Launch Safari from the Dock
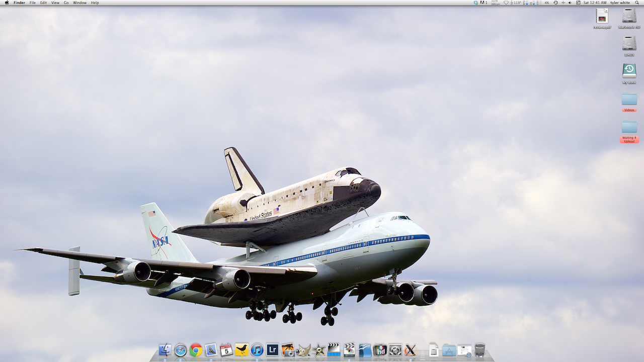The width and height of the screenshot is (644, 362). point(181,350)
